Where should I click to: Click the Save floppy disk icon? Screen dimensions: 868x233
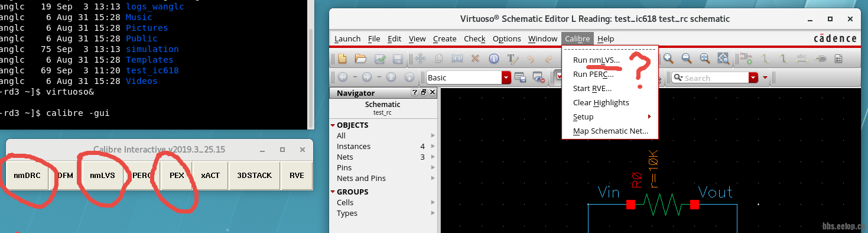[x=398, y=59]
